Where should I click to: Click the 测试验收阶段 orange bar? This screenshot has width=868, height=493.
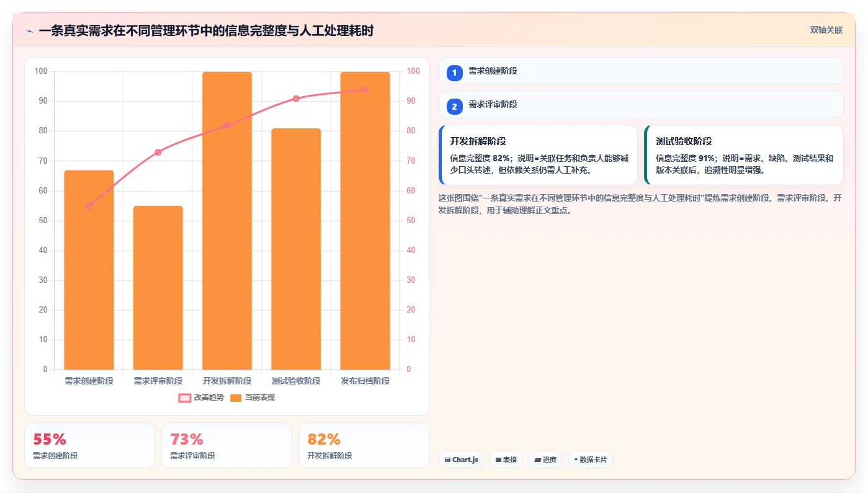pos(296,249)
